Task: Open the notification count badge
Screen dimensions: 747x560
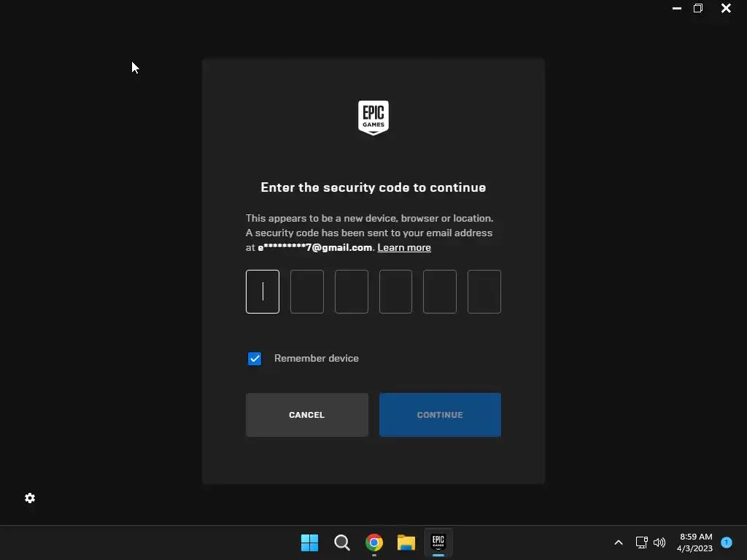Action: (727, 542)
